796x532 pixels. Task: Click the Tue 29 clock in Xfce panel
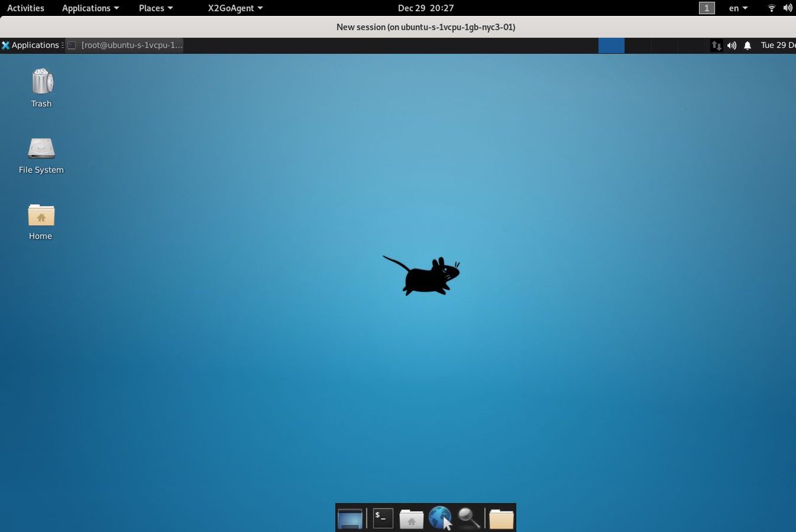pyautogui.click(x=778, y=46)
